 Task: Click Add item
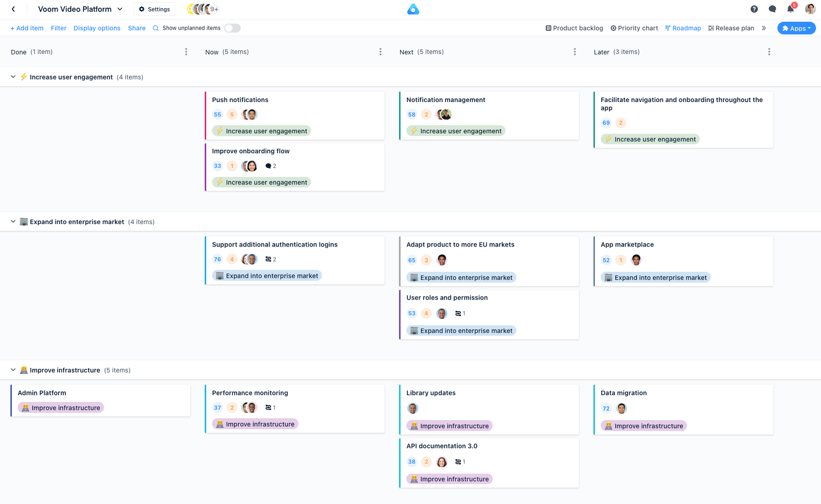point(27,28)
